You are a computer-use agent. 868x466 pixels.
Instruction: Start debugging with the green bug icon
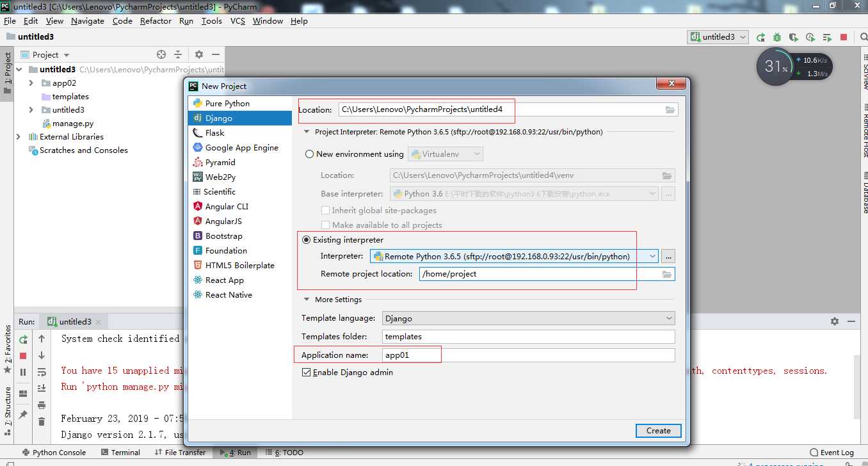777,37
